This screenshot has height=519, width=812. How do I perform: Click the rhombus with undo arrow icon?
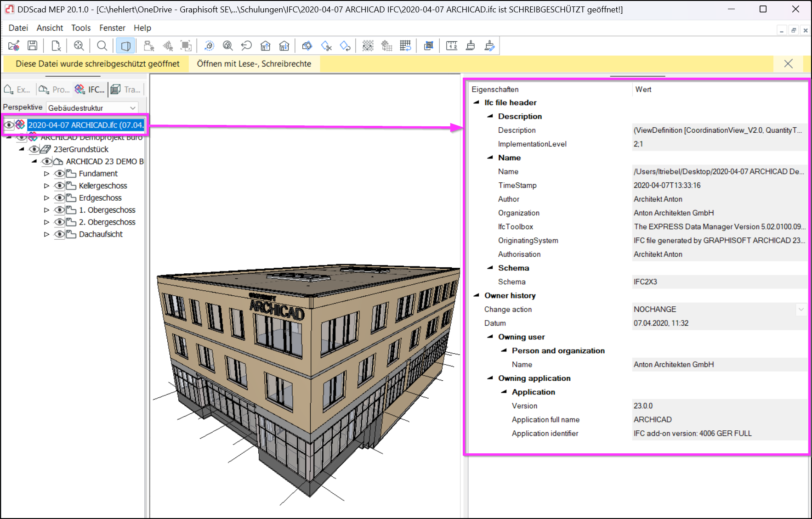pyautogui.click(x=345, y=45)
